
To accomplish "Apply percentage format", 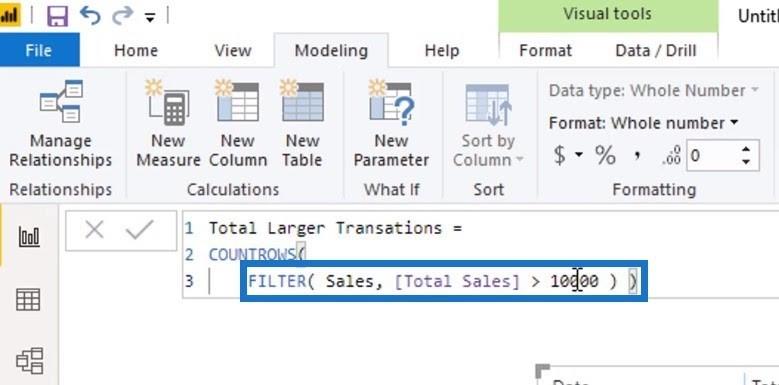I will point(606,156).
